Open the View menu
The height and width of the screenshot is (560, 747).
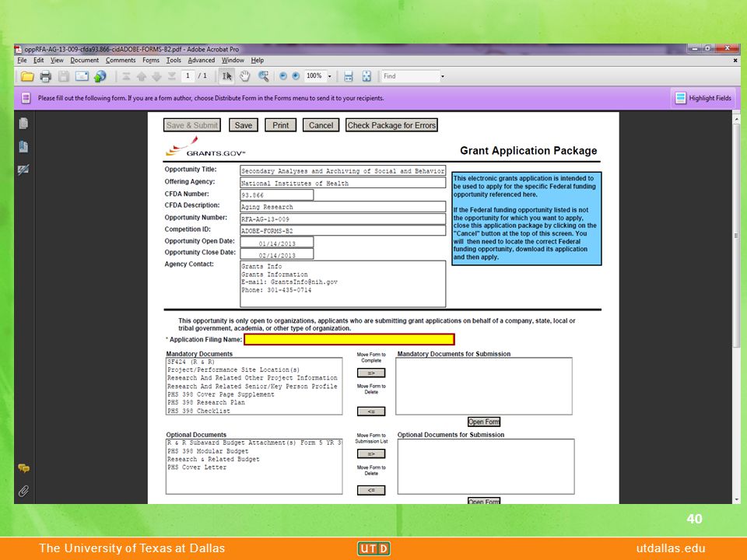tap(57, 61)
